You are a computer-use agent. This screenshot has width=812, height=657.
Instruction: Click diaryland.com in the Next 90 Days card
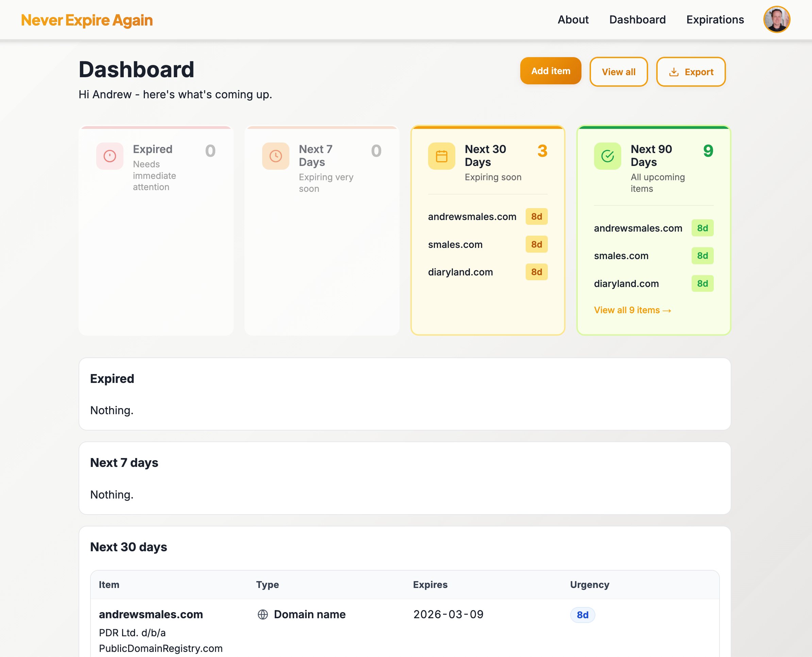pos(626,284)
